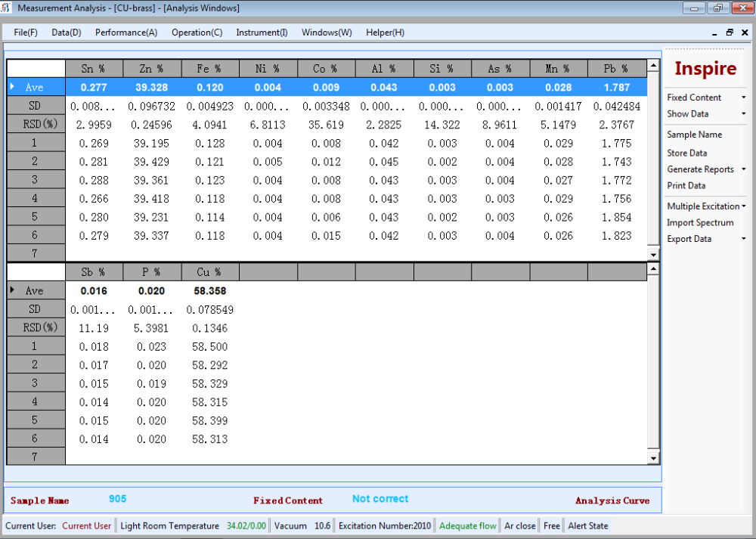Select the Ave row in the upper table
The image size is (756, 539).
(x=327, y=87)
